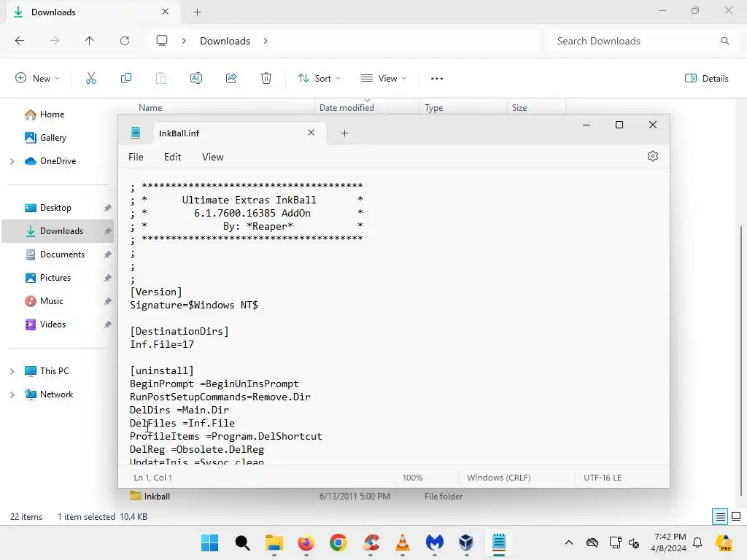Click zoom level 100% in Notepad status bar
The height and width of the screenshot is (560, 747).
coord(413,478)
